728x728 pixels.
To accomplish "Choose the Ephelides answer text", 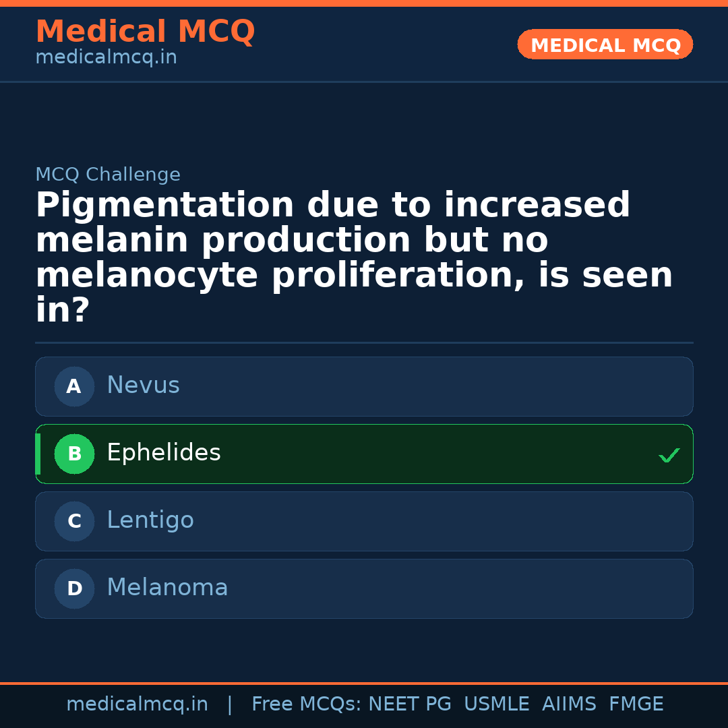I will 164,453.
